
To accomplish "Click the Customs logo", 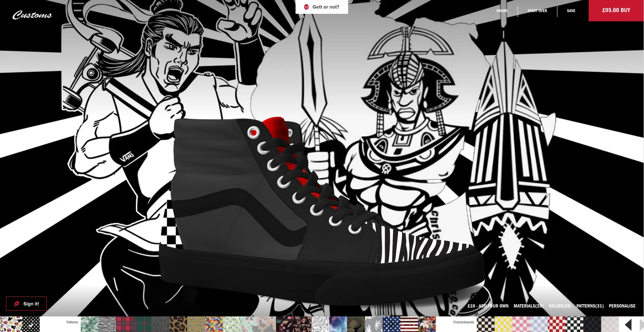I will click(x=32, y=15).
